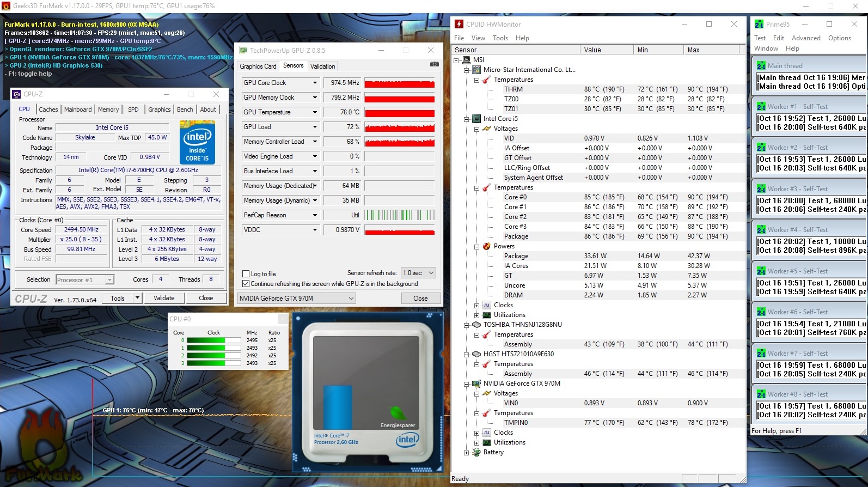
Task: Click the Prime95 title bar icon
Action: pos(759,24)
